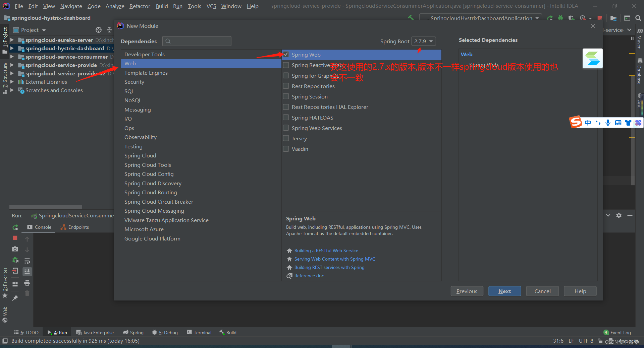This screenshot has width=644, height=348.
Task: Click the project structure icon in toolbar
Action: click(613, 18)
